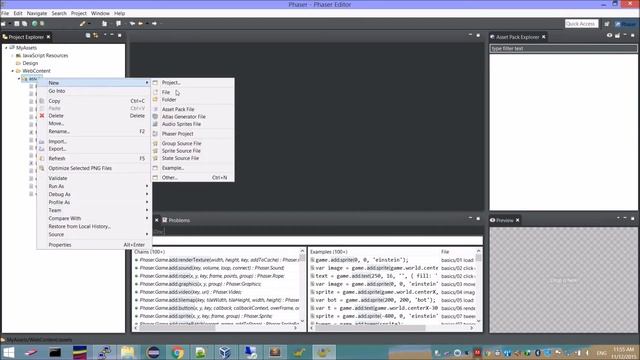This screenshot has height=360, width=640.
Task: Switch to the Phaser perspective button
Action: click(626, 24)
